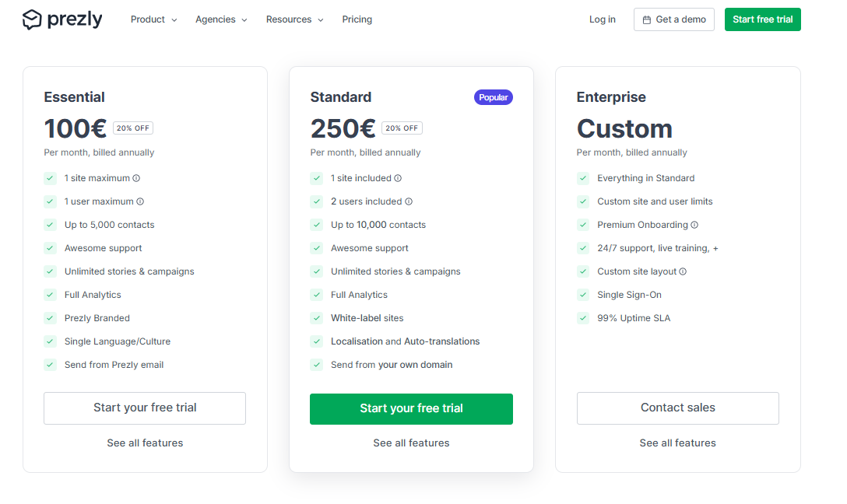
Task: Click Awesome support text in Essential plan
Action: pyautogui.click(x=104, y=248)
